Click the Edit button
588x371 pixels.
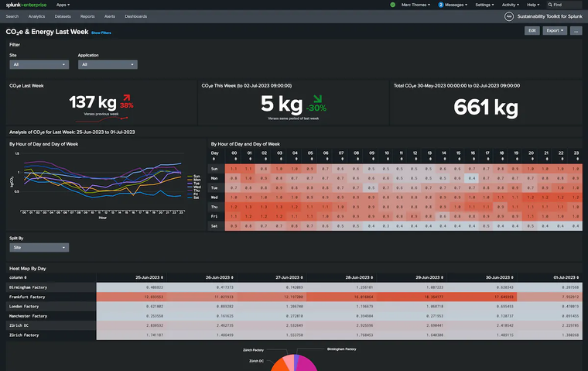pos(532,30)
